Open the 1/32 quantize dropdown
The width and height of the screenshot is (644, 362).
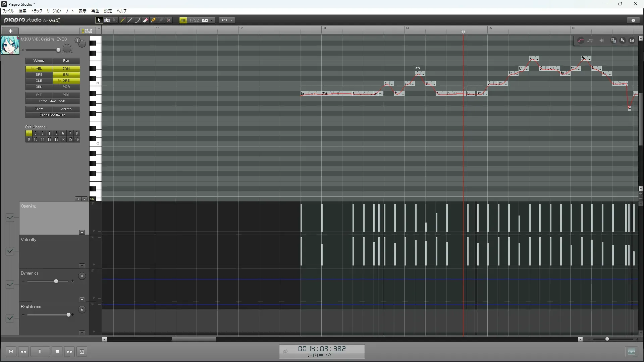point(211,20)
